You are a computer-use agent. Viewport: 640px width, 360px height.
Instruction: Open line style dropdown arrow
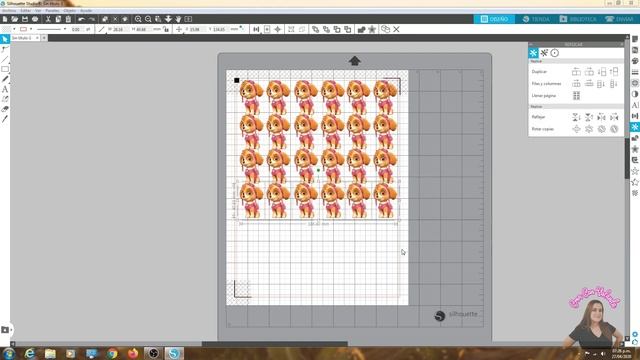65,29
